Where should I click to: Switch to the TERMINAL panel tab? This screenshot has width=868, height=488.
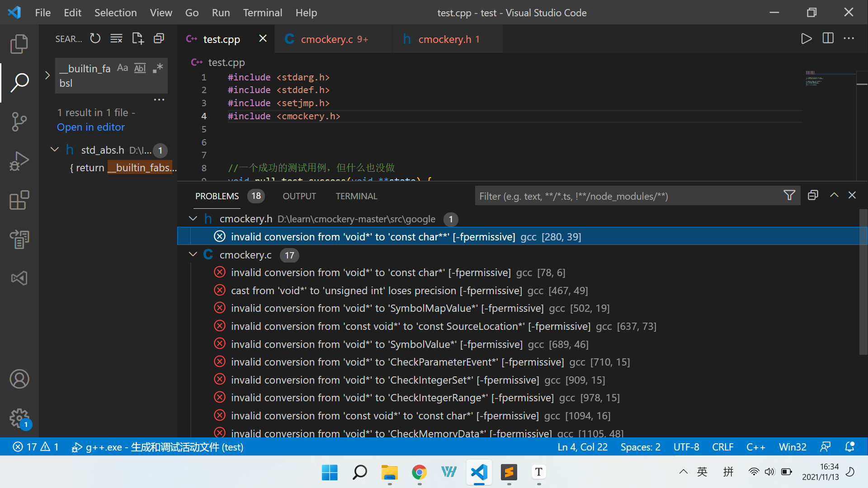click(356, 196)
